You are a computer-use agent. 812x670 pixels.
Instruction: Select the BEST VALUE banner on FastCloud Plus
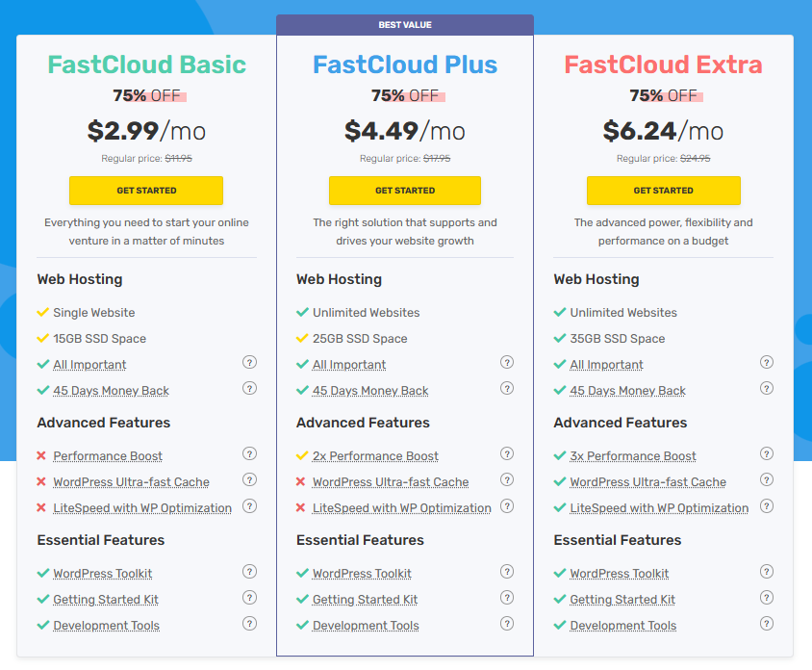[404, 24]
